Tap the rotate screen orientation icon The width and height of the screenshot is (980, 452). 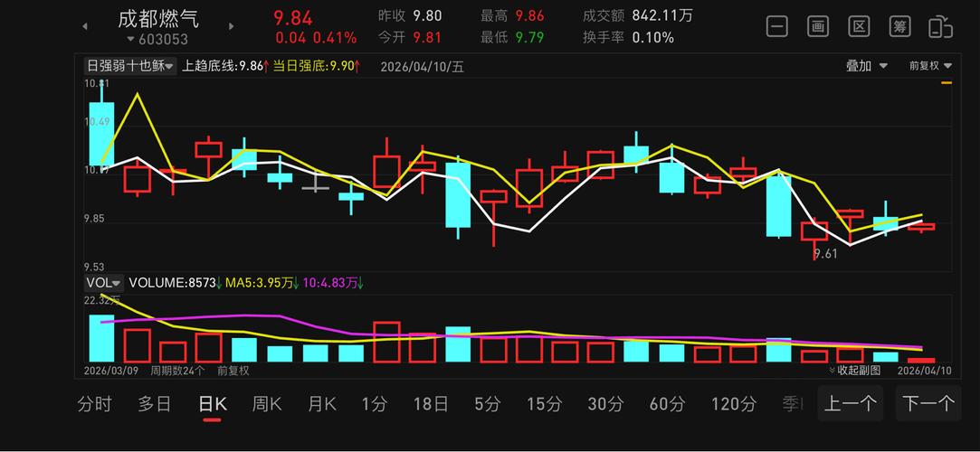click(940, 27)
